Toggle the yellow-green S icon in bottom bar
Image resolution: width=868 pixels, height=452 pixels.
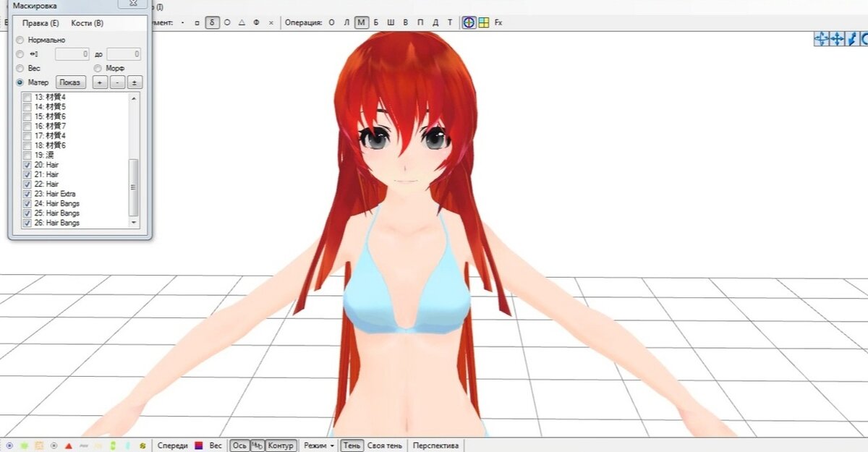[142, 445]
